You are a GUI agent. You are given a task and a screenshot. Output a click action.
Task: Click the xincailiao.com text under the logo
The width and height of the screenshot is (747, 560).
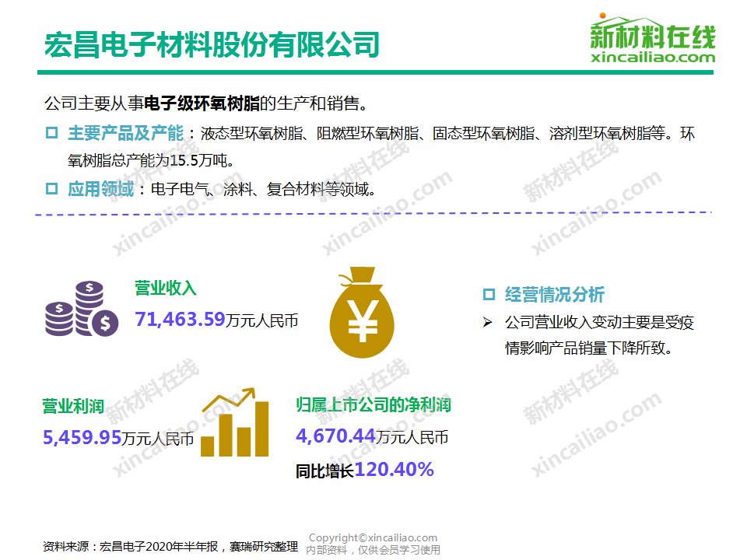click(653, 57)
